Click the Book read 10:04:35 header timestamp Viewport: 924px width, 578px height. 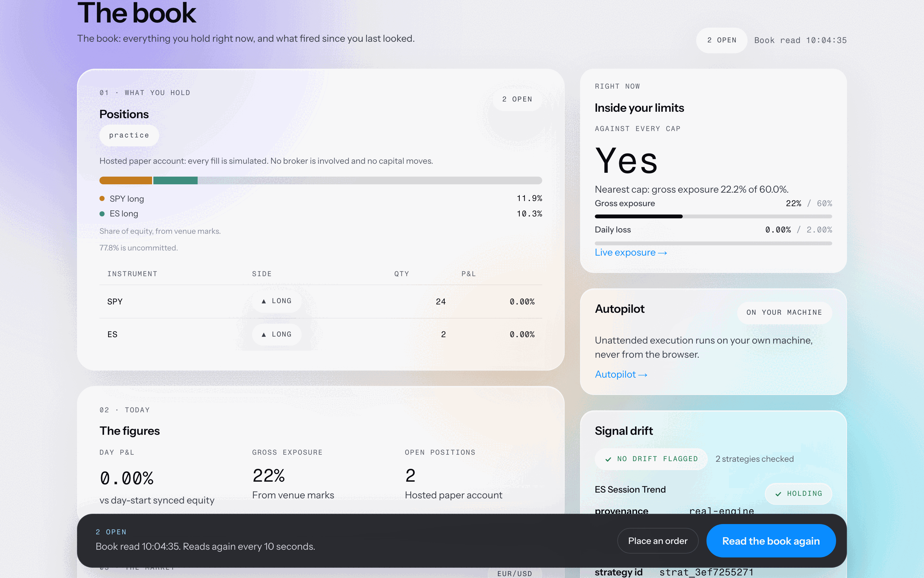point(800,40)
